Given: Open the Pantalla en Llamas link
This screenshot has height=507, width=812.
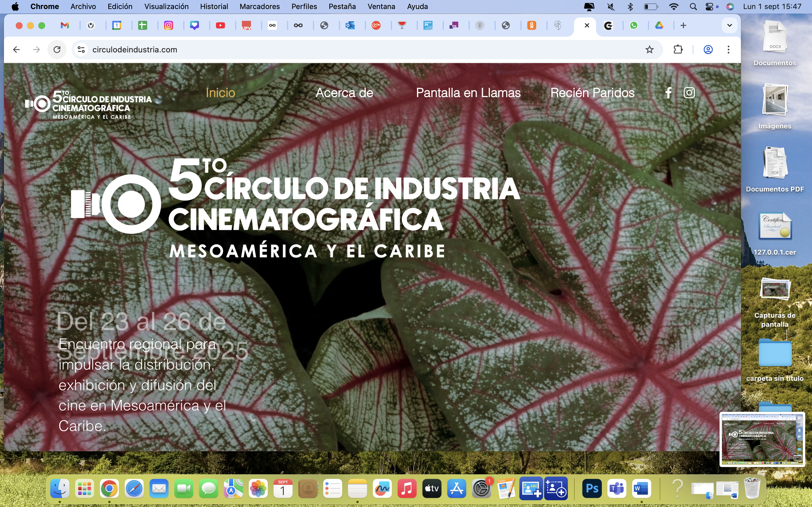Looking at the screenshot, I should click(x=468, y=93).
